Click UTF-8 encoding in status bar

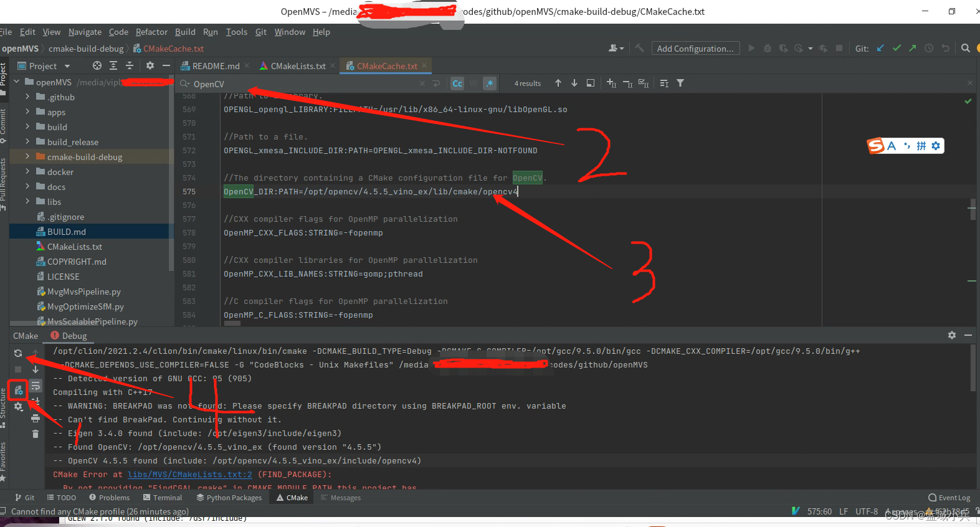tap(867, 511)
